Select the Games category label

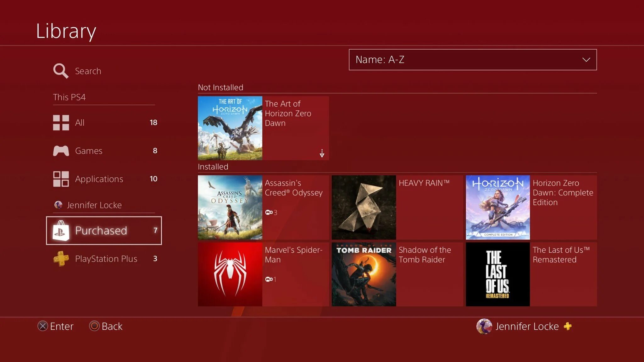[x=89, y=151]
